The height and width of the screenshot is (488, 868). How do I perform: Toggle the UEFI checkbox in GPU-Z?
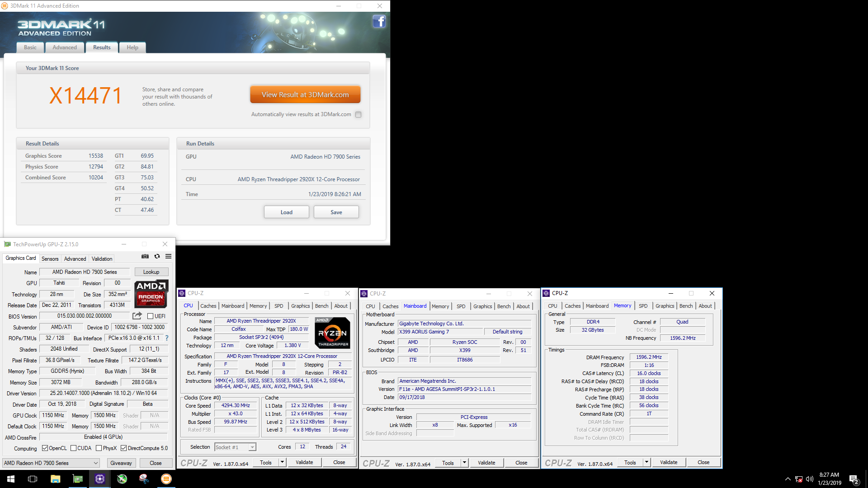151,316
